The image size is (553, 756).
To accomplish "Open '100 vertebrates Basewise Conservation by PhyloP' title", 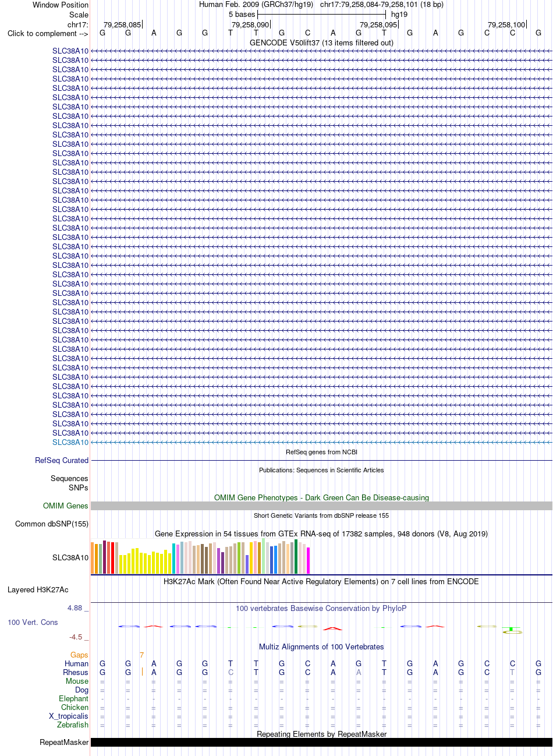I will point(321,608).
